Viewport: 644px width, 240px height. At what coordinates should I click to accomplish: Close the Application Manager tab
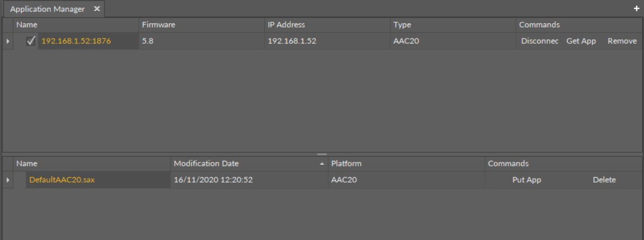(x=97, y=9)
